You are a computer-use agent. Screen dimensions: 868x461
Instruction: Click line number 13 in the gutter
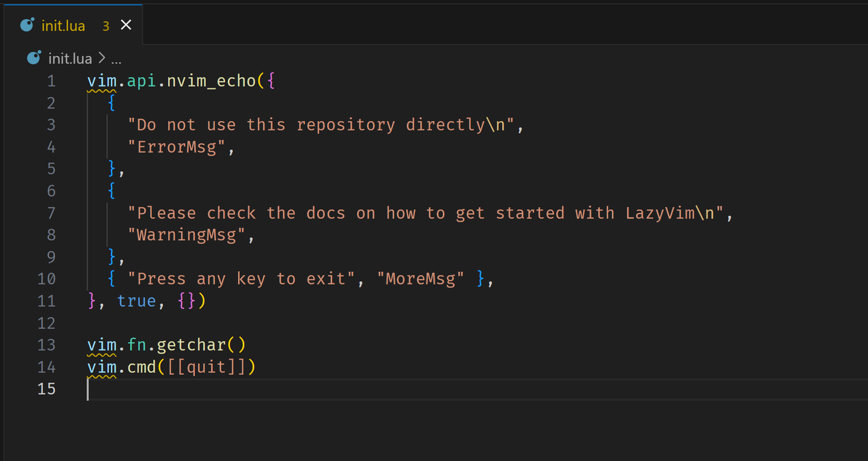click(x=46, y=345)
